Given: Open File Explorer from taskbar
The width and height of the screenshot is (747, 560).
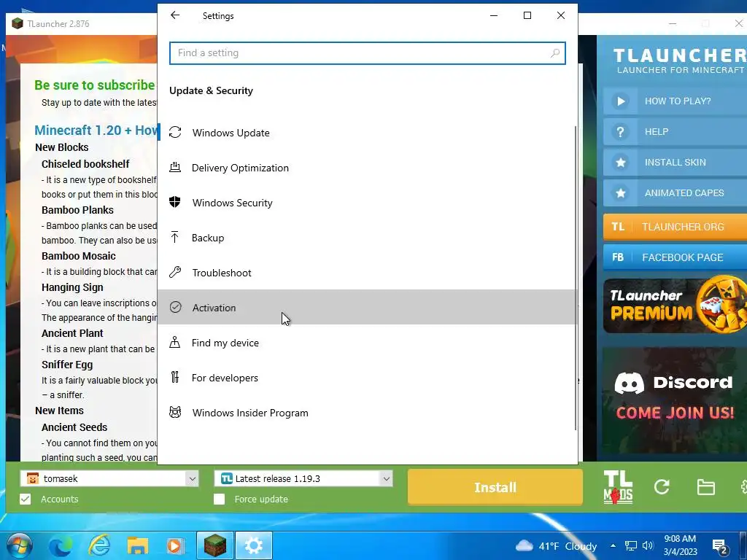Looking at the screenshot, I should 138,545.
